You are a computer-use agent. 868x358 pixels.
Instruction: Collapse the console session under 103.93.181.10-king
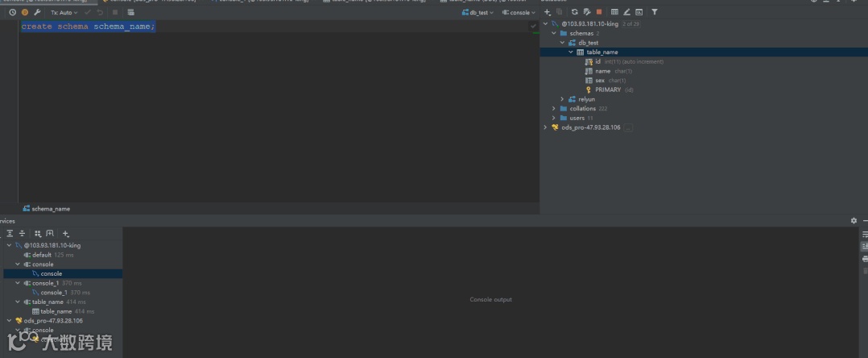coord(18,264)
